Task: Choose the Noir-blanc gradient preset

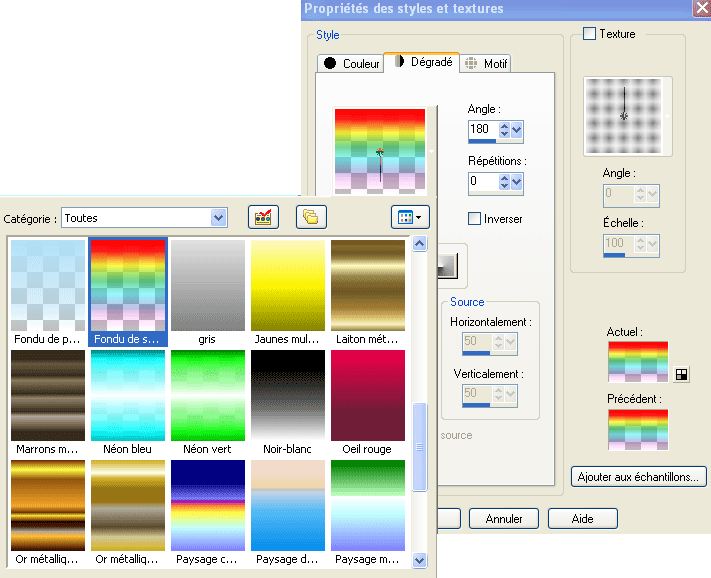Action: click(x=288, y=395)
